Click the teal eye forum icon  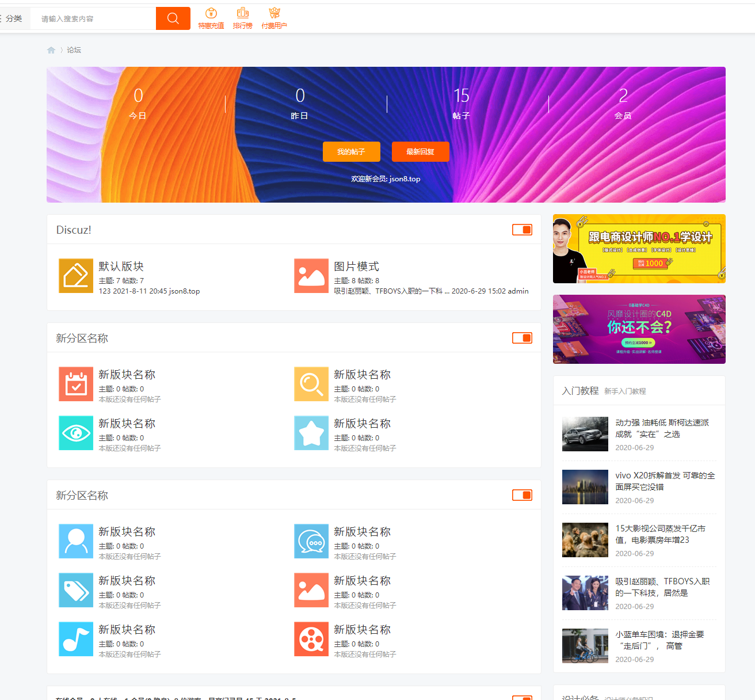pyautogui.click(x=76, y=433)
